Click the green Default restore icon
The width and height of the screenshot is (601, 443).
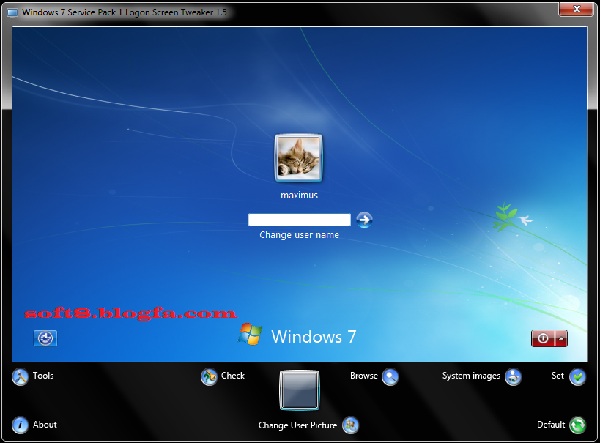click(577, 425)
